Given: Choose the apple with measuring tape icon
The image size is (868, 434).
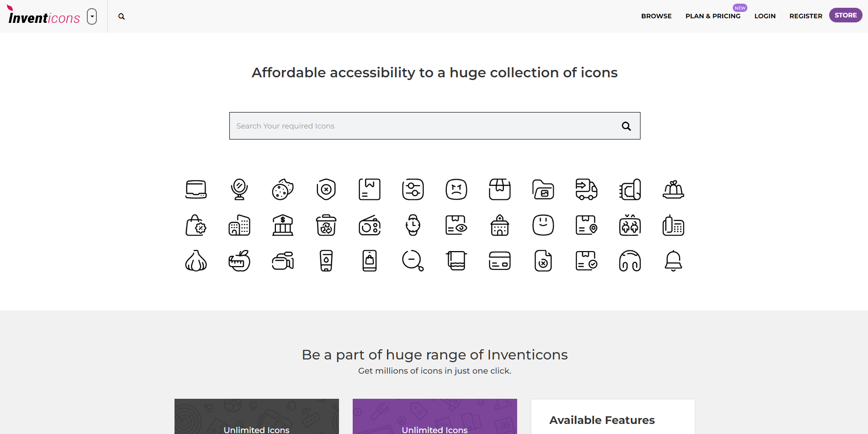Looking at the screenshot, I should click(x=239, y=261).
